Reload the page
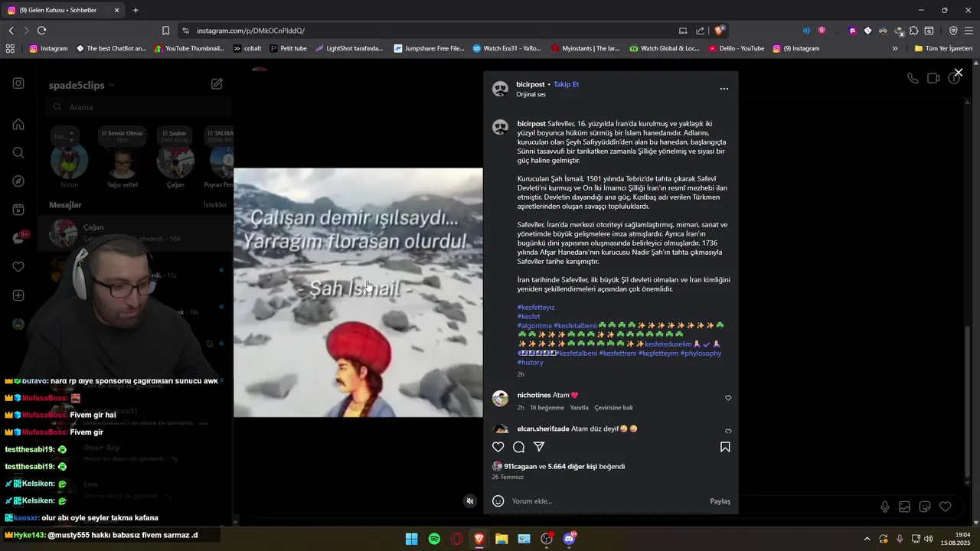Image resolution: width=980 pixels, height=551 pixels. (x=41, y=31)
